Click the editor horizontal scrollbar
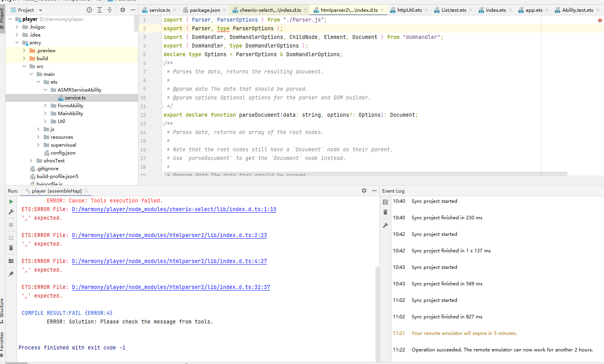604x364 pixels. [365, 174]
